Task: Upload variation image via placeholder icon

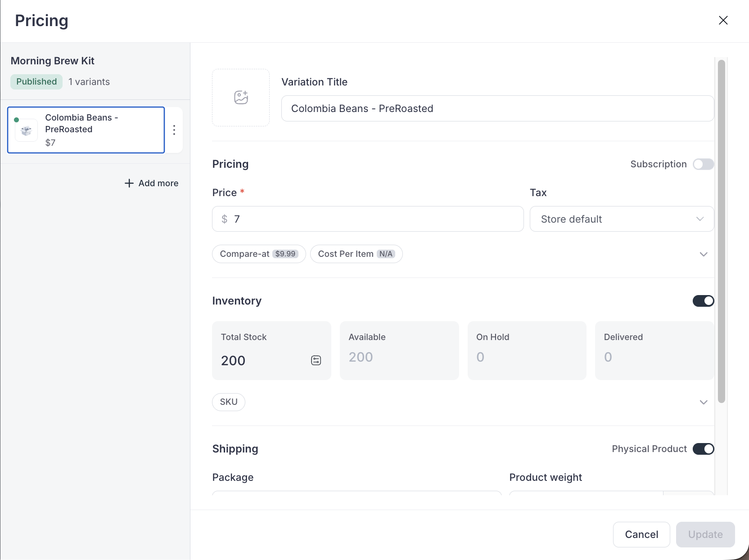Action: click(x=241, y=98)
